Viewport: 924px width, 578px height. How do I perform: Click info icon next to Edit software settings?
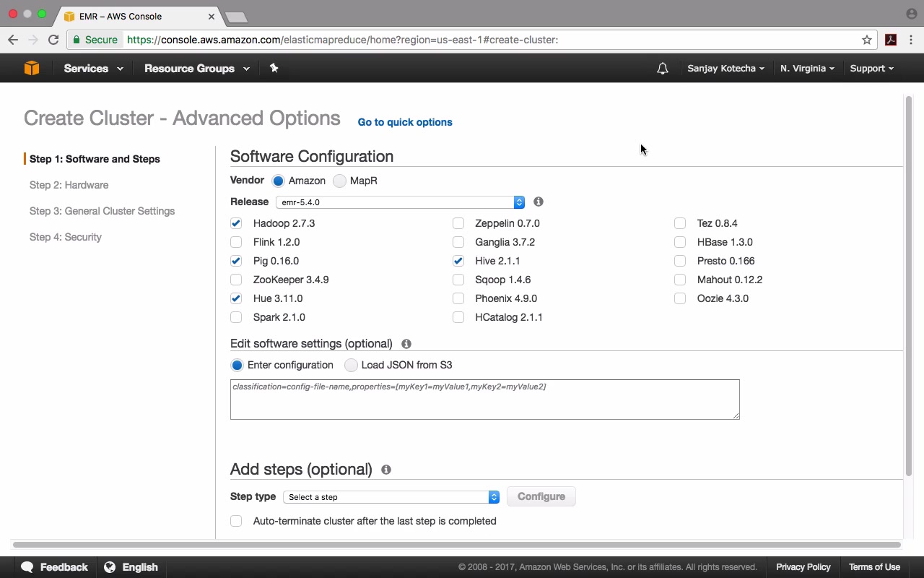coord(406,344)
